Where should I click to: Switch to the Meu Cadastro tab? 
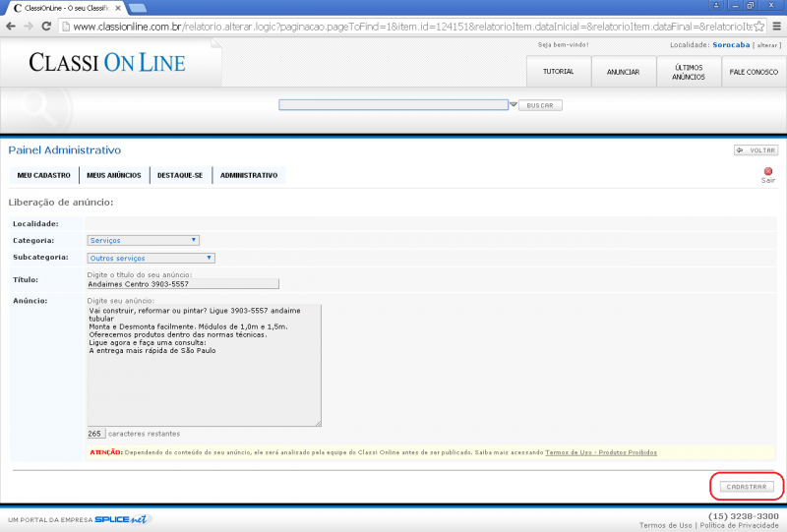(43, 175)
